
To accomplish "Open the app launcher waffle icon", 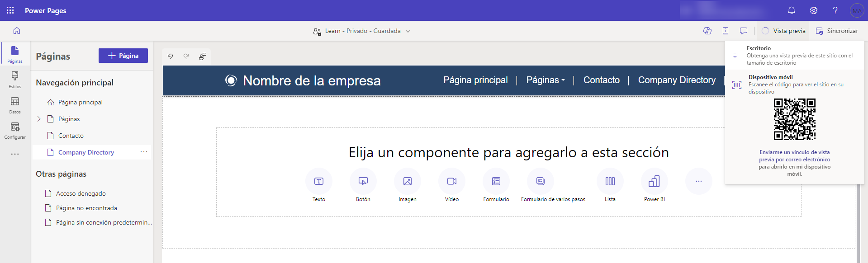I will click(x=10, y=10).
